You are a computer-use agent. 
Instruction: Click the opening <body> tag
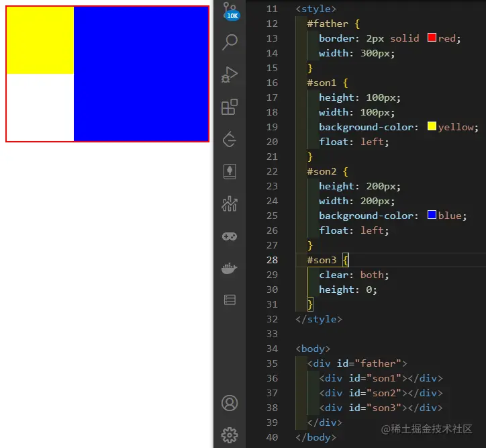tap(313, 349)
